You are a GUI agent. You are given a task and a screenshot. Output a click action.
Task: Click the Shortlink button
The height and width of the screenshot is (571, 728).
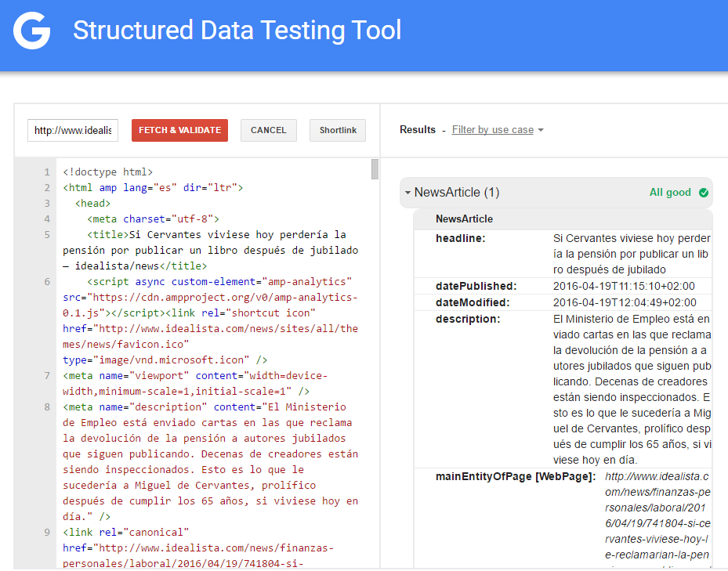(338, 130)
